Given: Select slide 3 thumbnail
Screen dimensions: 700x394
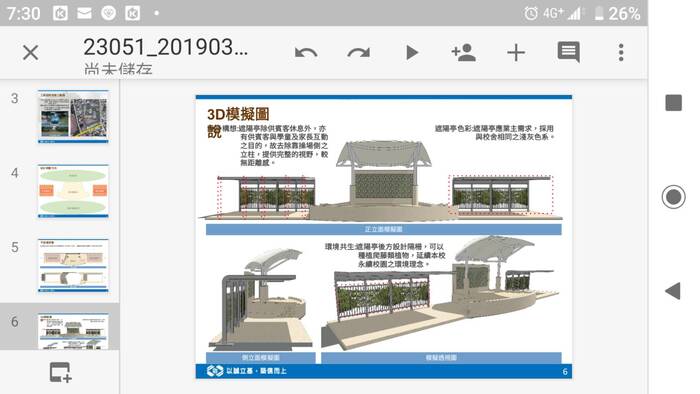Looking at the screenshot, I should tap(73, 116).
